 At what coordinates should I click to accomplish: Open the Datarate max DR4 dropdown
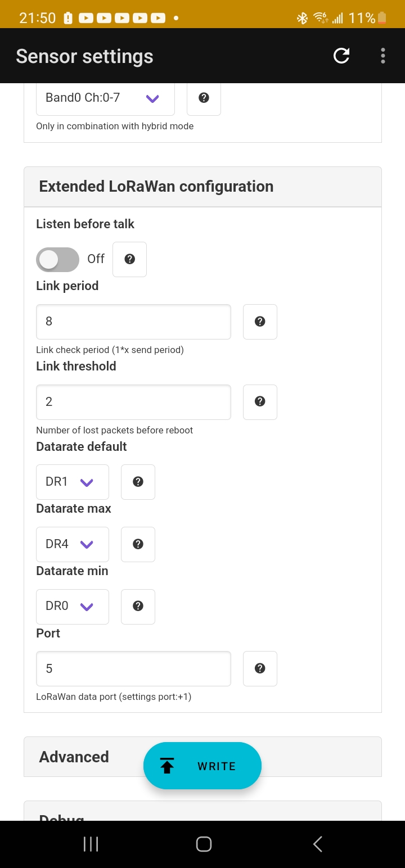click(73, 544)
